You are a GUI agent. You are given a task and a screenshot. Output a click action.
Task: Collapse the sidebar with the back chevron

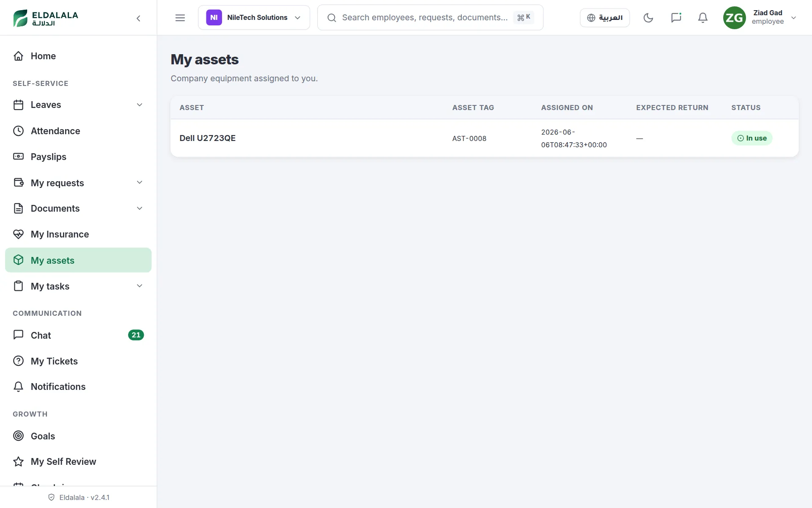coord(138,18)
